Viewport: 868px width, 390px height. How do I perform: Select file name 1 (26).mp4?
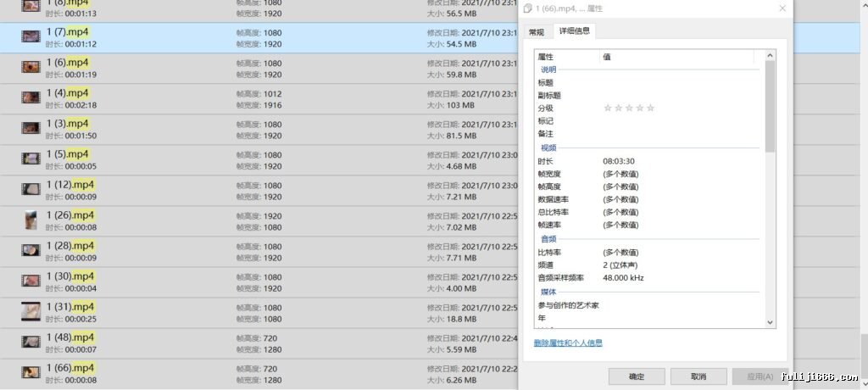click(70, 215)
